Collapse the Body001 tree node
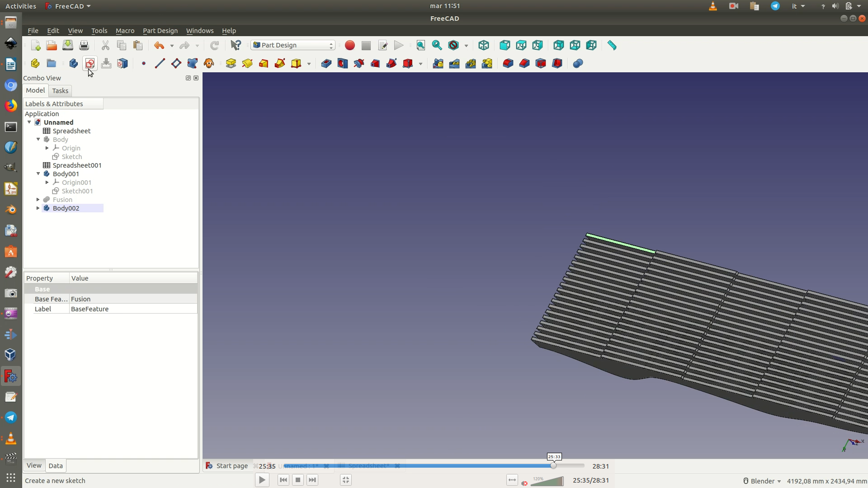This screenshot has height=488, width=868. [x=38, y=174]
